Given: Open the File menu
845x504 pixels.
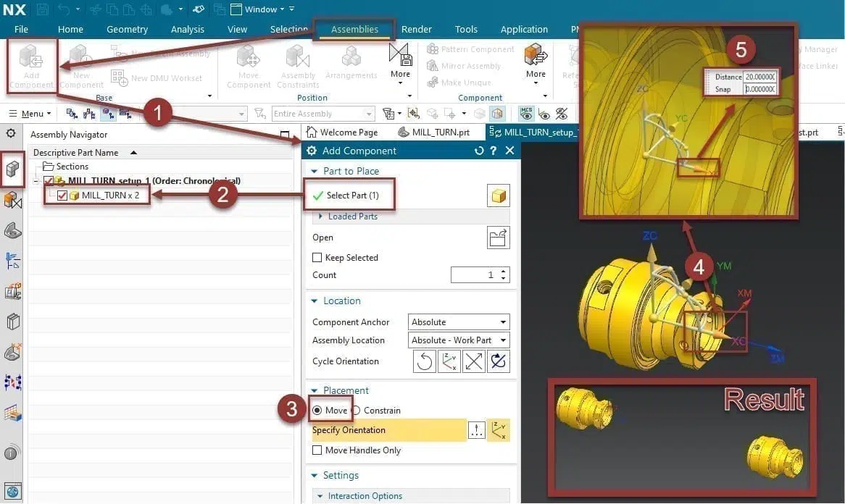Looking at the screenshot, I should 21,29.
